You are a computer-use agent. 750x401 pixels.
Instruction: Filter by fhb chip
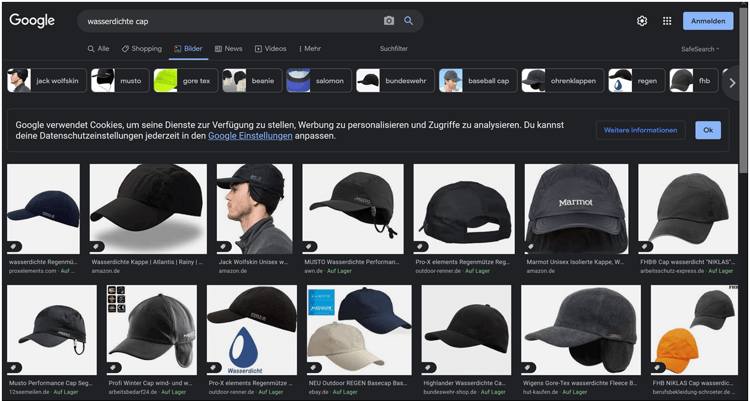point(694,80)
